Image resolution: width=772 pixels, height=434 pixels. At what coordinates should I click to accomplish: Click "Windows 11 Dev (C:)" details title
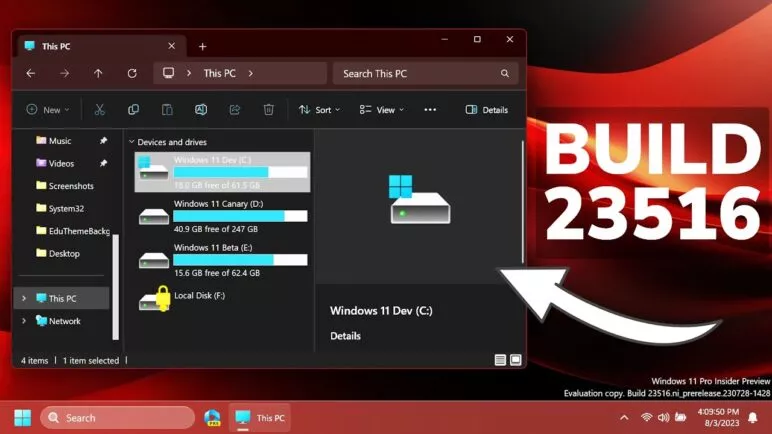(381, 311)
